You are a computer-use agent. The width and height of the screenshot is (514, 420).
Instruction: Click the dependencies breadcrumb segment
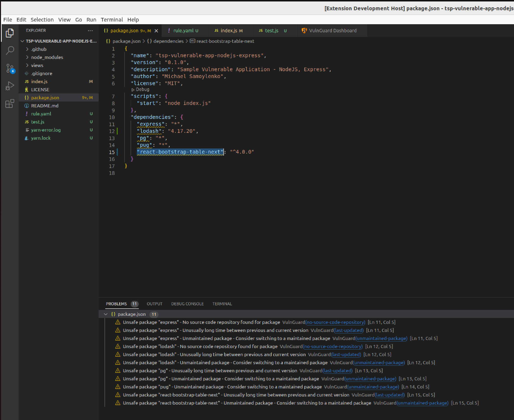click(168, 41)
